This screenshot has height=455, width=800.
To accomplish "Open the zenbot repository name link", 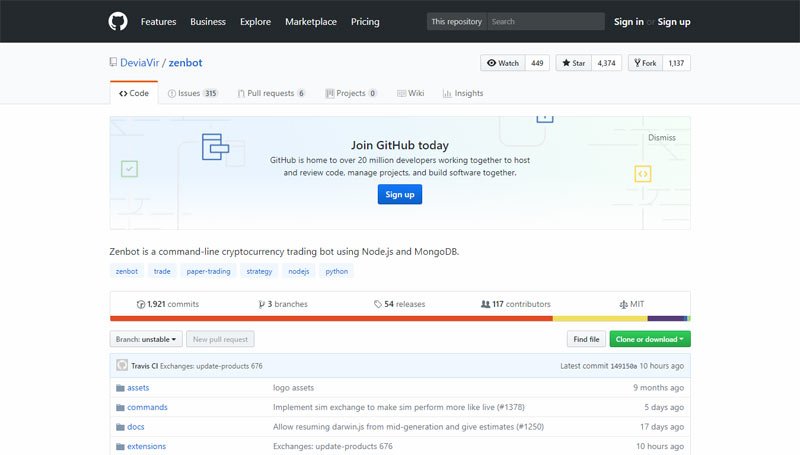I will pyautogui.click(x=185, y=63).
